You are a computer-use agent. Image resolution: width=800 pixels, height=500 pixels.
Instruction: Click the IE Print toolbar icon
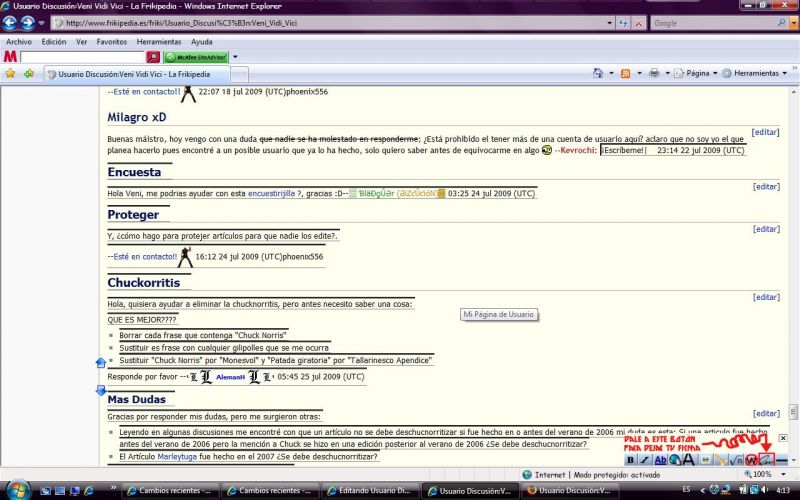click(x=653, y=74)
